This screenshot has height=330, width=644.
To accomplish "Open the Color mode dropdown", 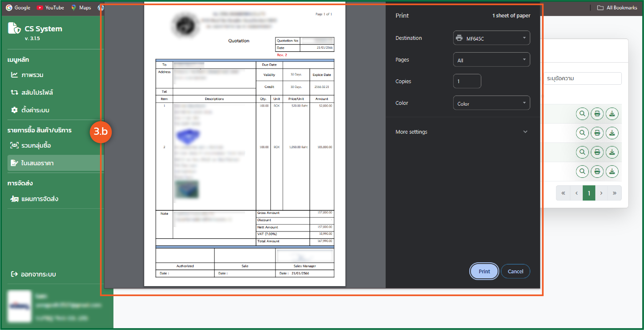I will click(491, 103).
